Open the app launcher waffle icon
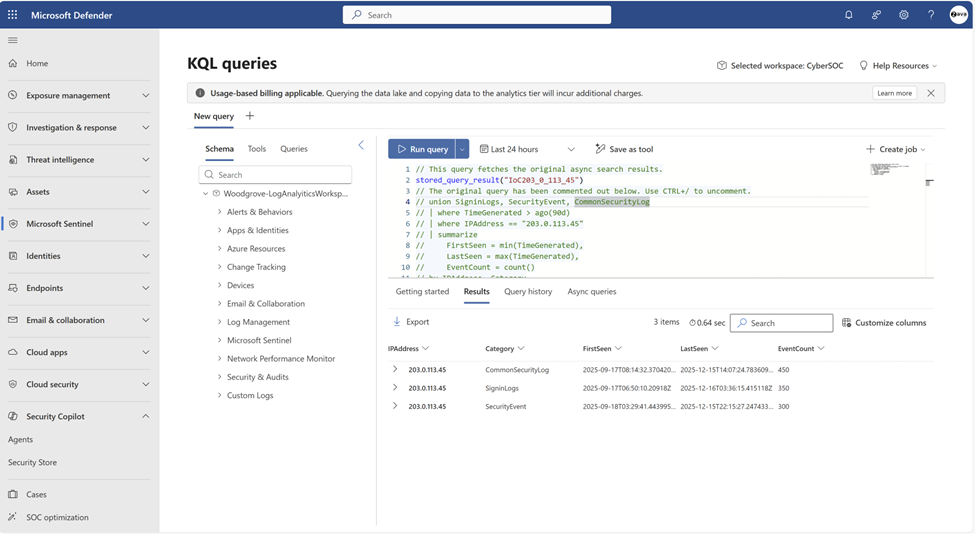Image resolution: width=975 pixels, height=534 pixels. click(12, 15)
